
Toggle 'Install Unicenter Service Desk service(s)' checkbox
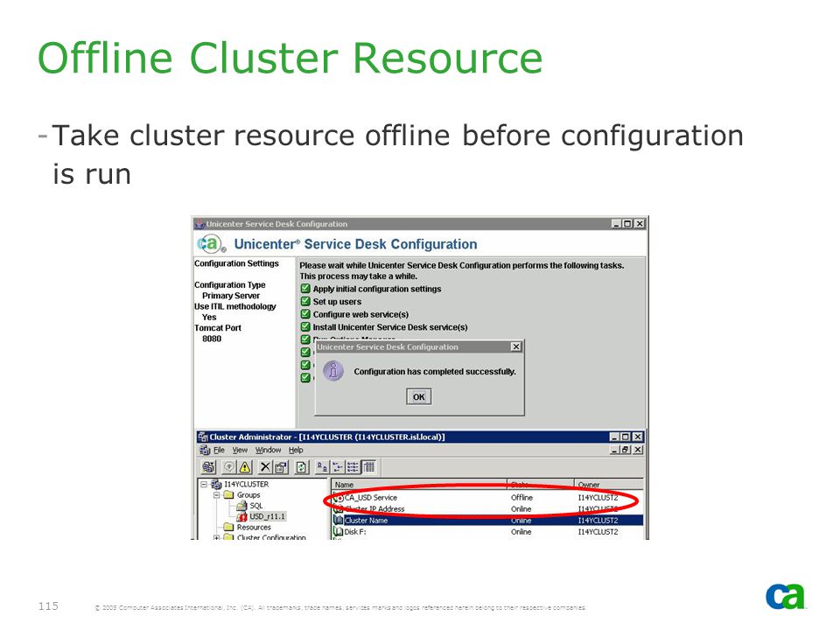pyautogui.click(x=305, y=326)
